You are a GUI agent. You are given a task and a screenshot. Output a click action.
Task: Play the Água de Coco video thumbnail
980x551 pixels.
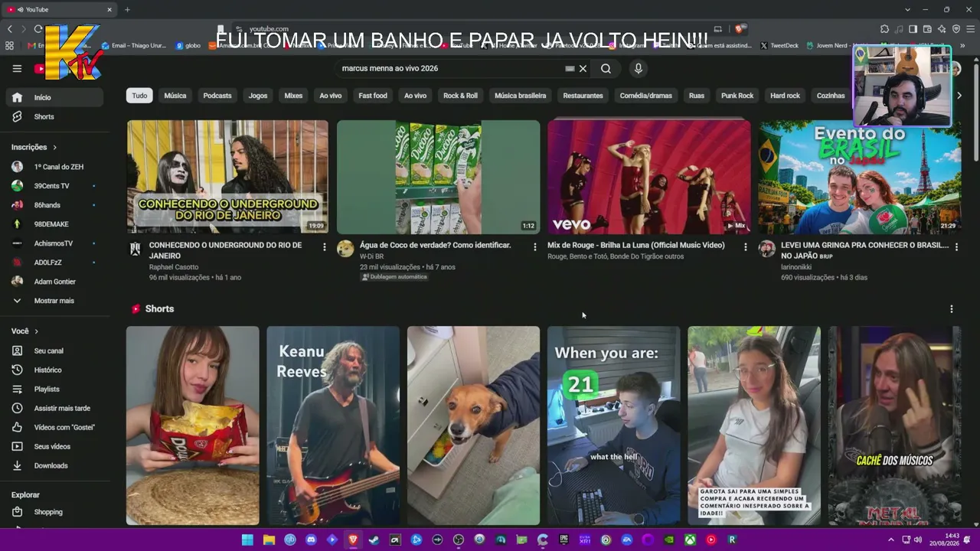pyautogui.click(x=438, y=177)
